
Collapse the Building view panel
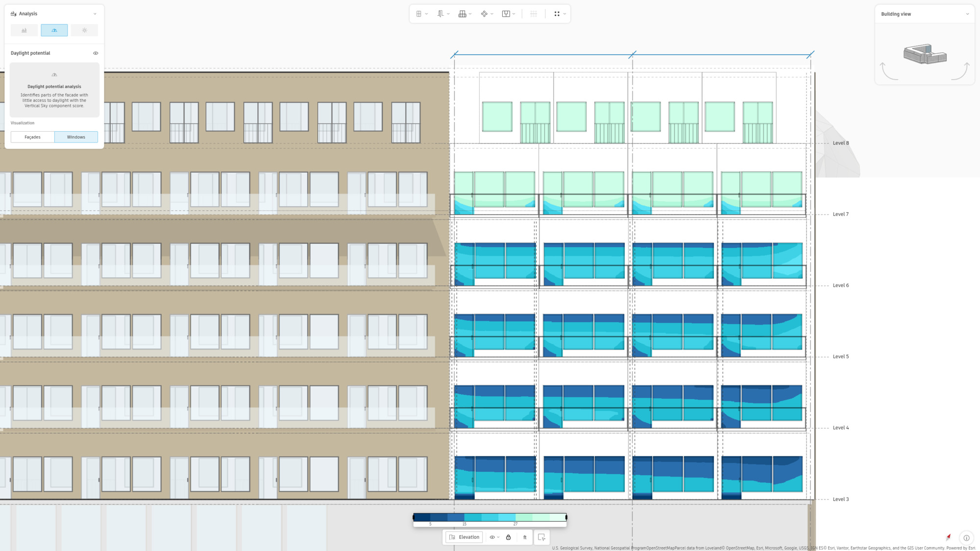(968, 14)
